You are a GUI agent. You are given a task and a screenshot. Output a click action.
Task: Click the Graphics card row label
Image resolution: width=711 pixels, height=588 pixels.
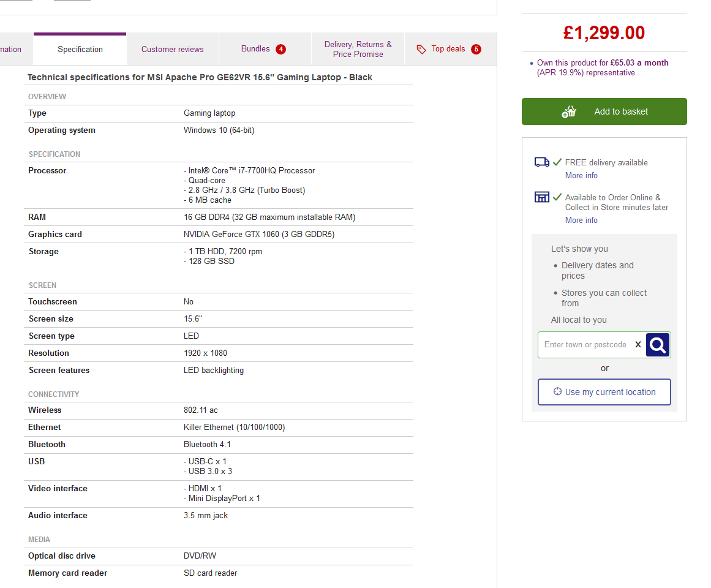(55, 235)
